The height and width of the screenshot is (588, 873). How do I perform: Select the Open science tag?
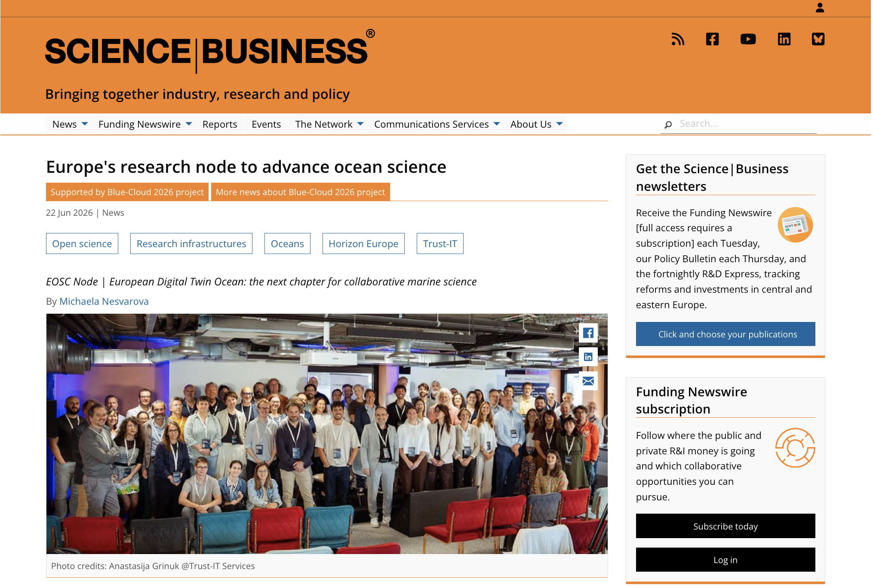pos(82,244)
